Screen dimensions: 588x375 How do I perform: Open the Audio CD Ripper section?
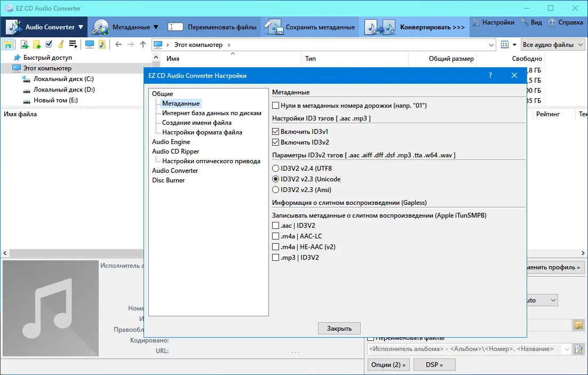click(x=176, y=151)
